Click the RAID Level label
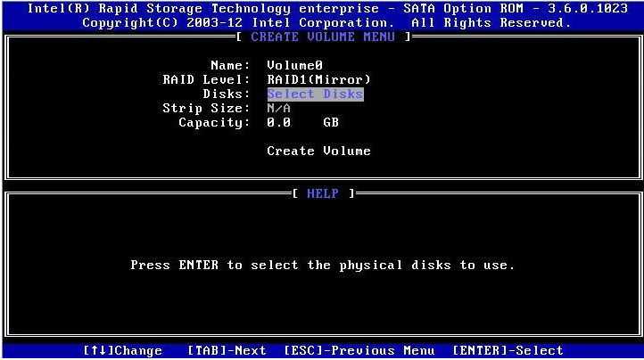 [x=206, y=80]
